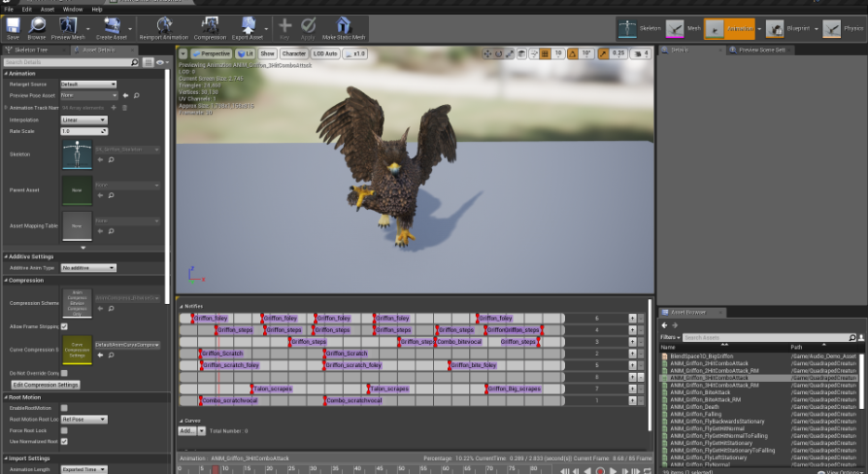Click the back arrow in Asset Browser
Screen dimensions: 868x474
664,325
